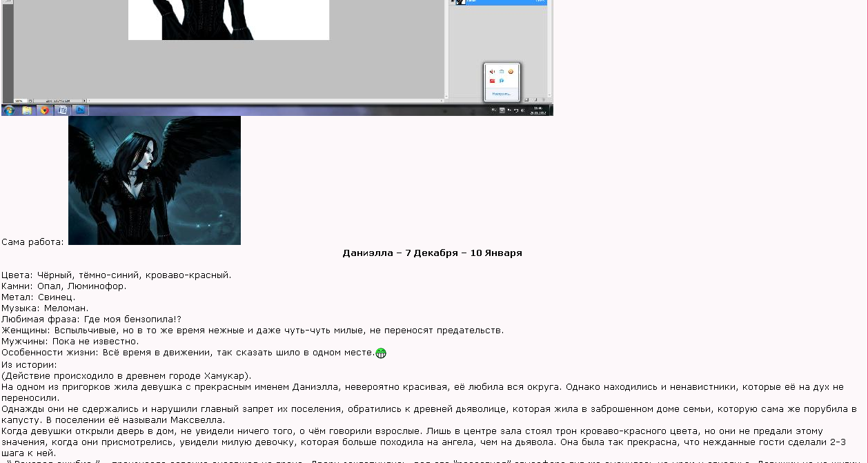Click the text "Сама работа:"

[x=32, y=242]
